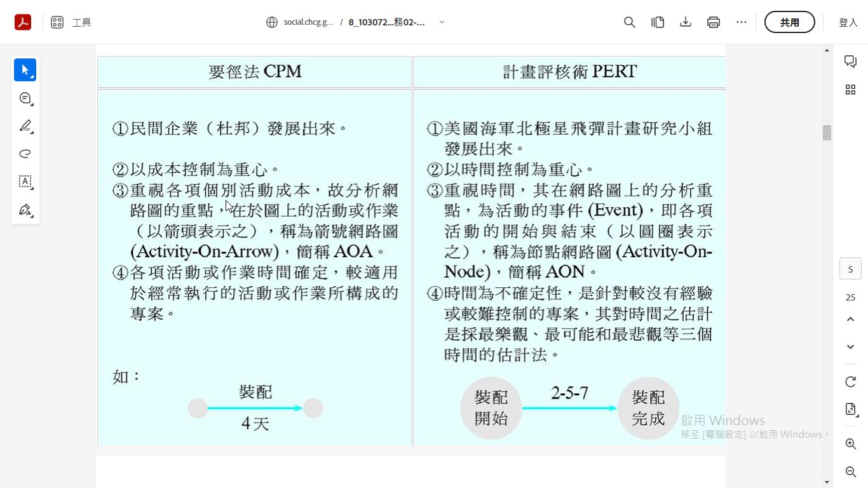Click the 8_103072 document file name
This screenshot has width=868, height=488.
pyautogui.click(x=386, y=22)
